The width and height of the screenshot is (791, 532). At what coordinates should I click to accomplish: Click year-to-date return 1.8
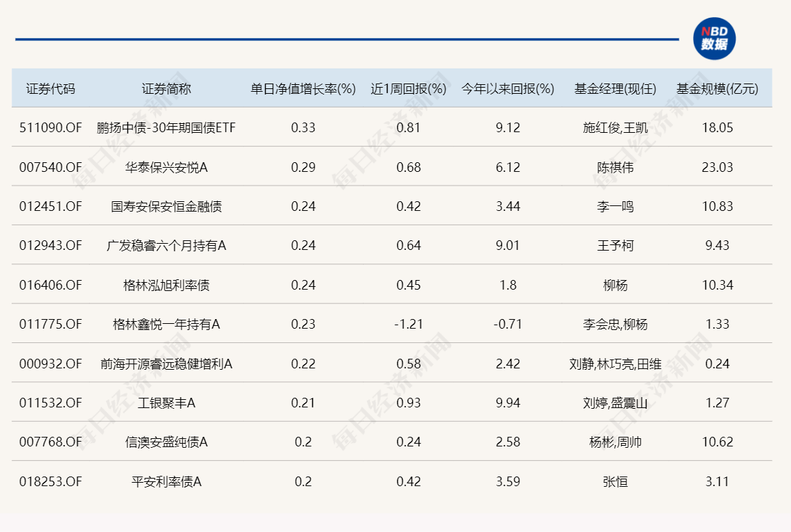508,286
